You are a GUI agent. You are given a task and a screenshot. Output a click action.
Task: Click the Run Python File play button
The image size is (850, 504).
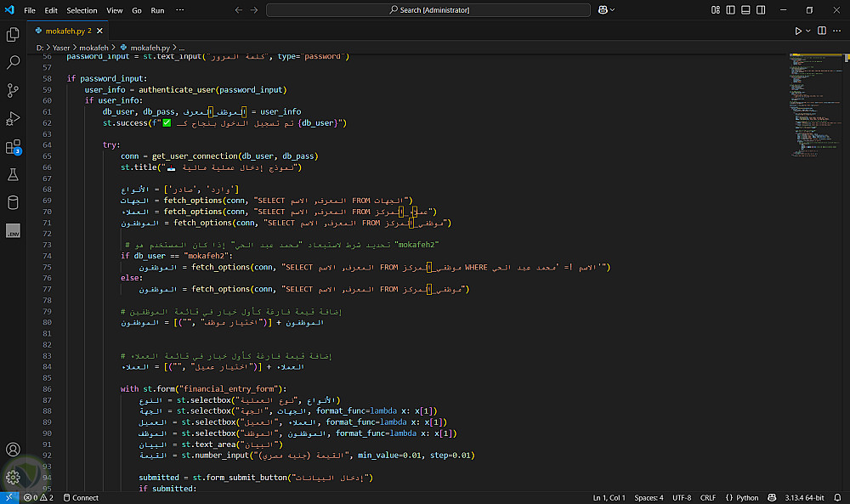(798, 31)
